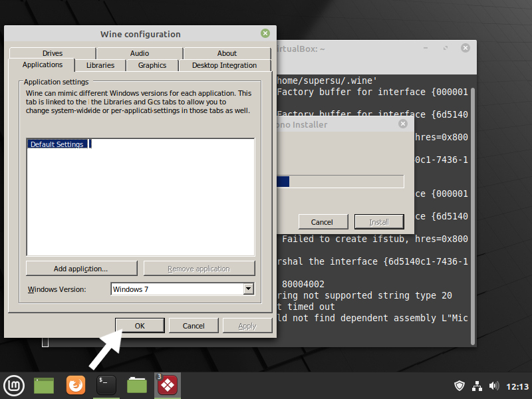Viewport: 532px width, 399px height.
Task: Maximize the terminal window
Action: click(446, 48)
